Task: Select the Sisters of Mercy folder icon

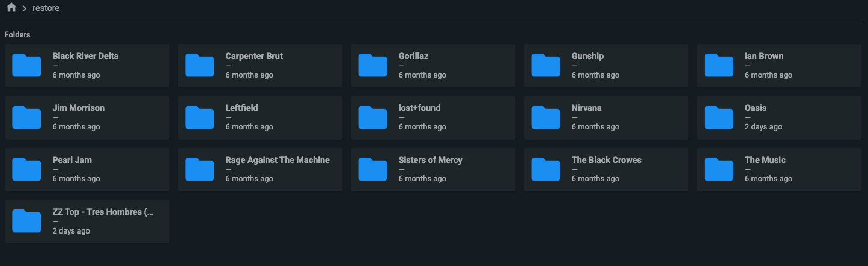Action: [x=372, y=170]
